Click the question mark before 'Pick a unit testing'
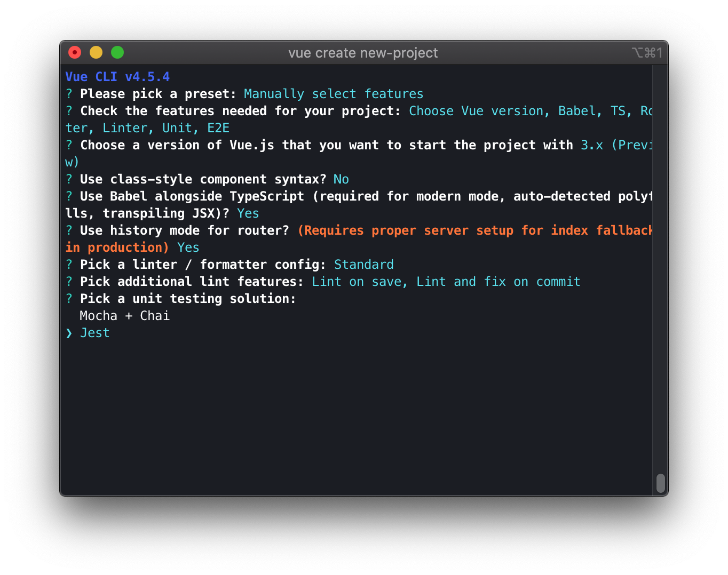This screenshot has width=728, height=575. click(69, 299)
